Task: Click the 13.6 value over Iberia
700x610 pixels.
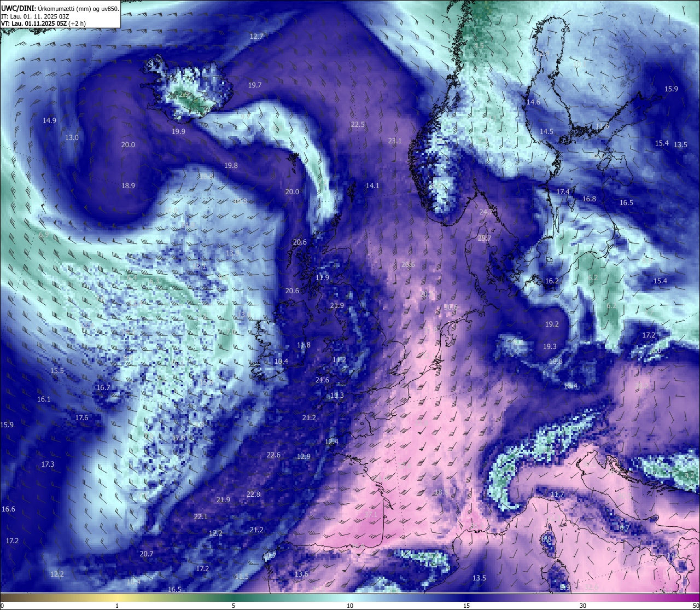Action: (301, 574)
